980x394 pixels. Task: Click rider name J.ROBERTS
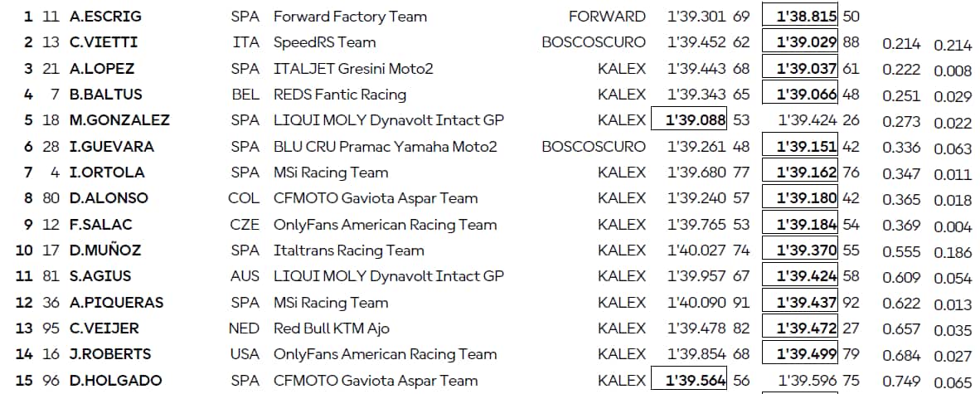coord(110,354)
